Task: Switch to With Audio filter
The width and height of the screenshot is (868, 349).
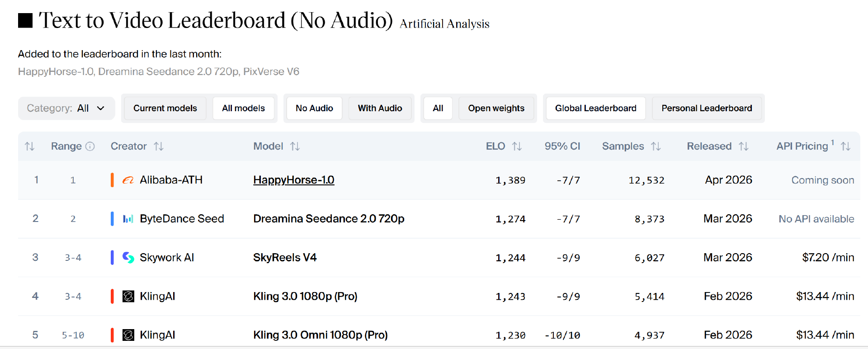Action: 380,108
